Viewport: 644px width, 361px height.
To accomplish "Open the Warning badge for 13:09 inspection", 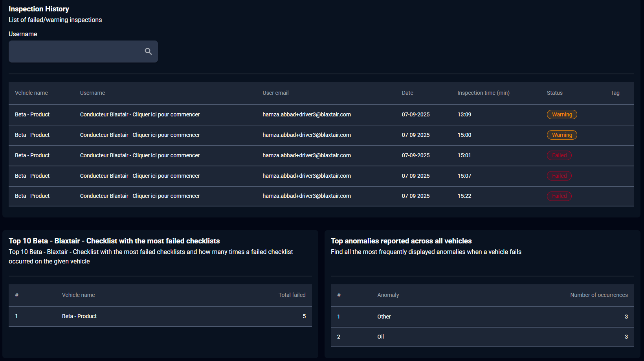I will click(562, 114).
